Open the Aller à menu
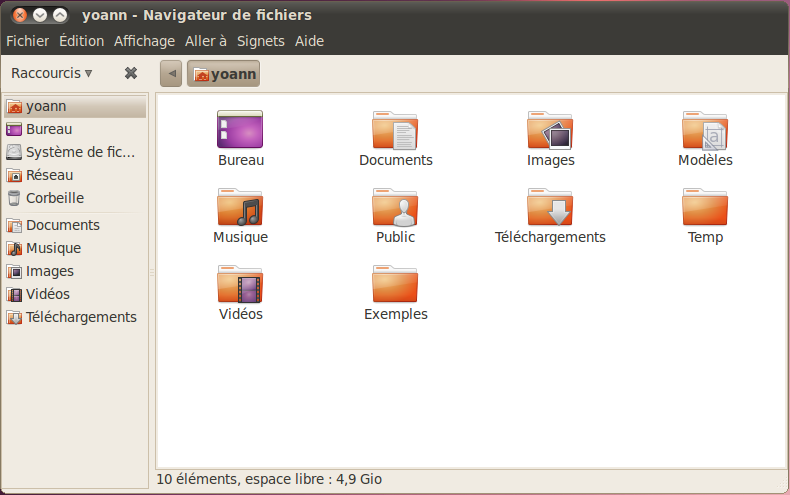 pyautogui.click(x=206, y=41)
